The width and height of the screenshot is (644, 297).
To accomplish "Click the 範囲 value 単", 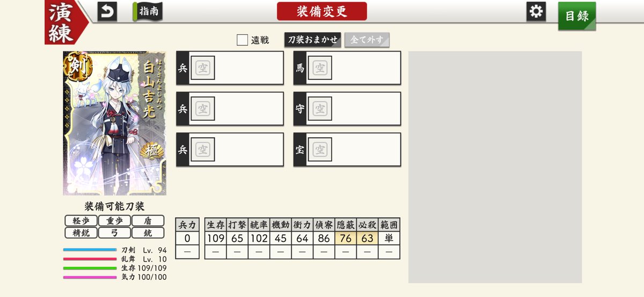I will pyautogui.click(x=389, y=239).
